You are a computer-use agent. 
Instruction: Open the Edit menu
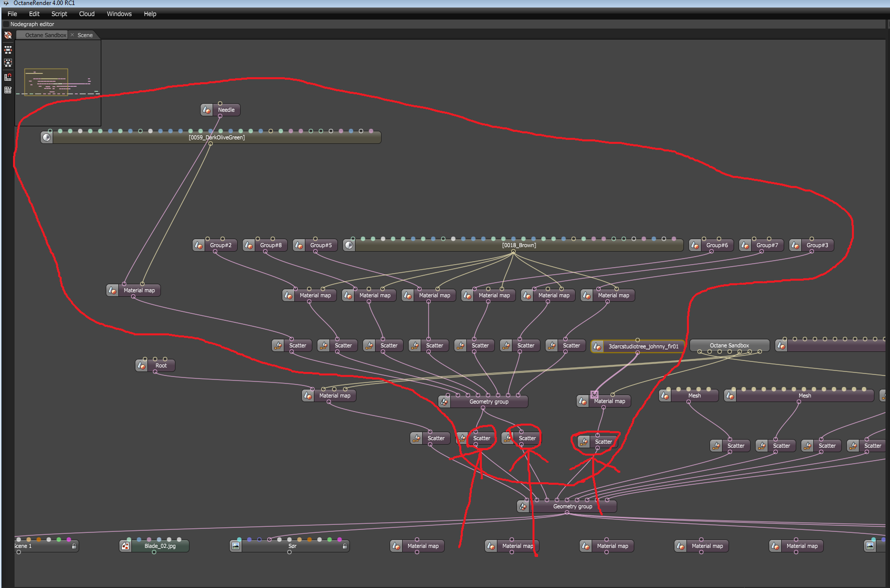[x=34, y=14]
